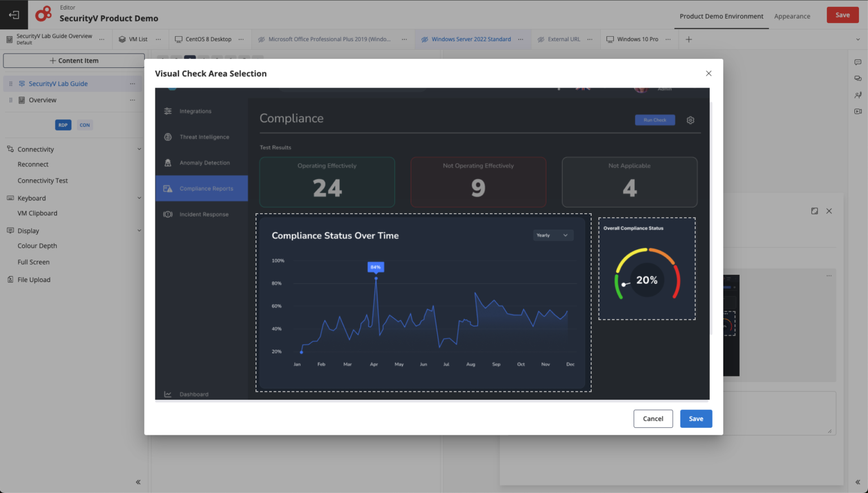The image size is (868, 493).
Task: Collapse the Connectivity section
Action: pyautogui.click(x=139, y=149)
